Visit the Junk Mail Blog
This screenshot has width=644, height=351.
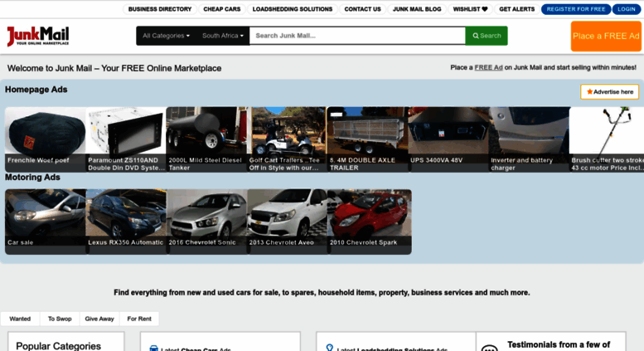417,9
